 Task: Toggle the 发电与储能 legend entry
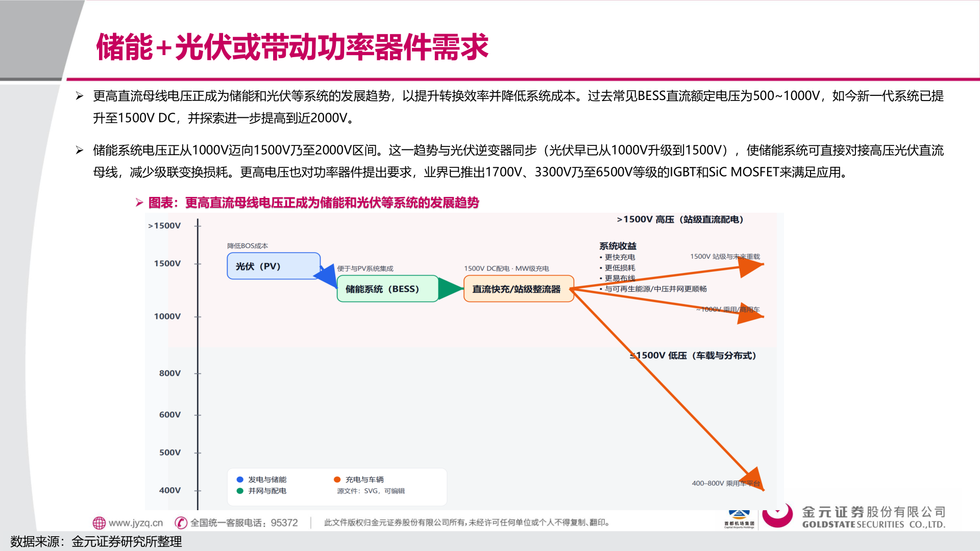(x=267, y=480)
